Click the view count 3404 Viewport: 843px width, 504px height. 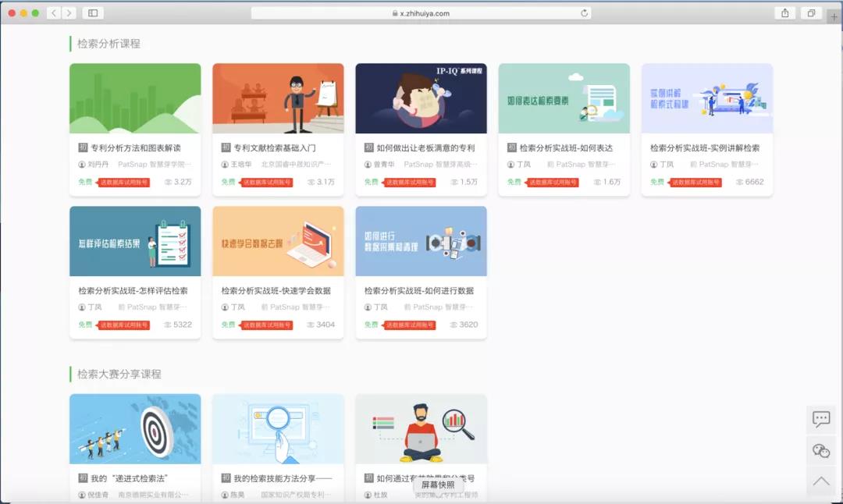coord(325,325)
